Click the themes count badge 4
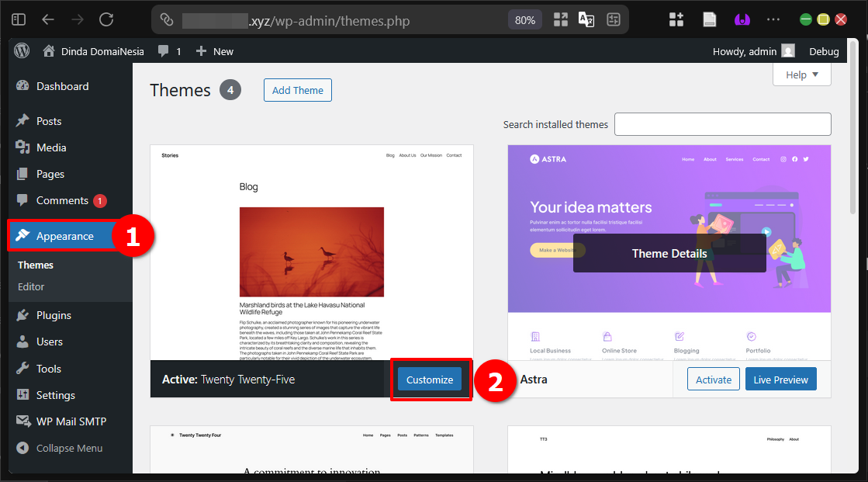Image resolution: width=868 pixels, height=482 pixels. tap(230, 90)
